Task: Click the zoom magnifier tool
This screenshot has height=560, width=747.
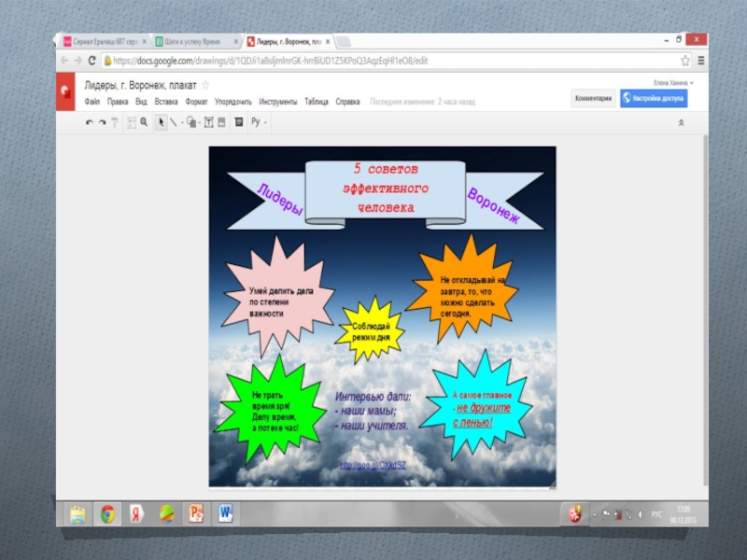Action: [144, 122]
